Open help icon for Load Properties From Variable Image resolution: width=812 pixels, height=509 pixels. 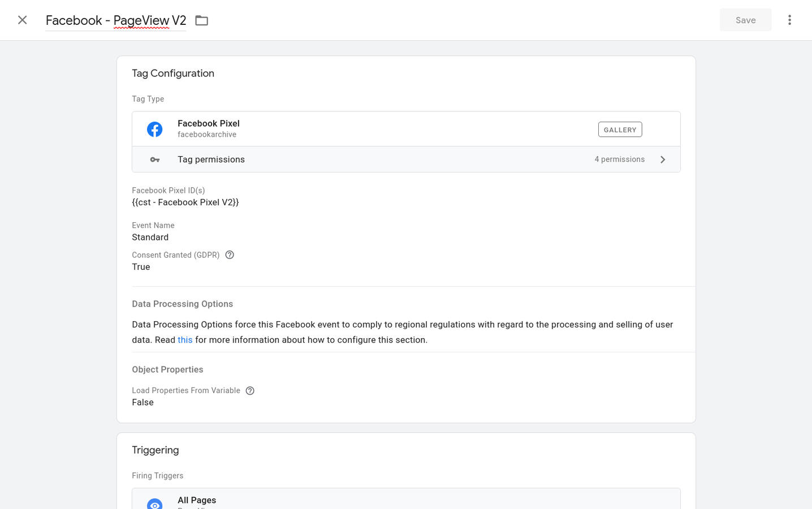coord(250,391)
